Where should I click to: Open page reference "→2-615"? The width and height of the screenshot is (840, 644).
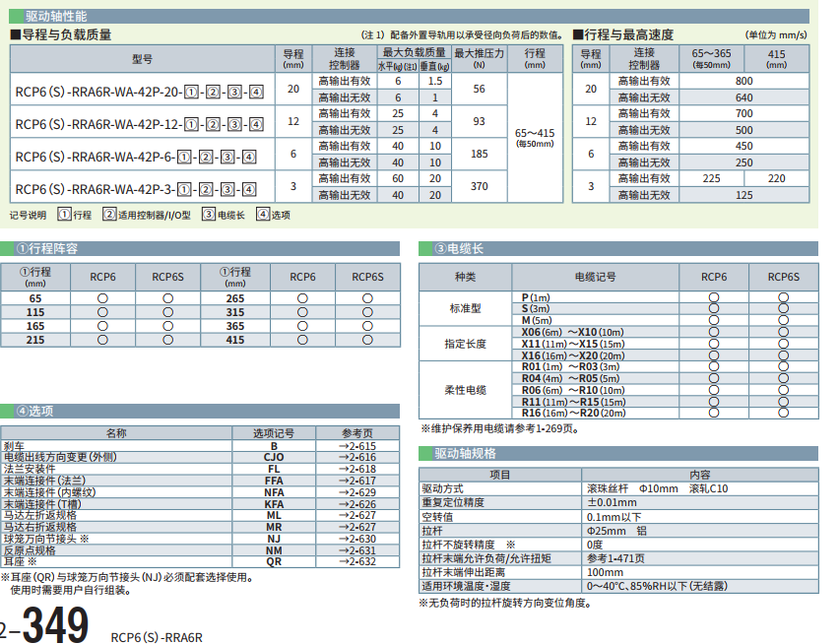coord(357,446)
